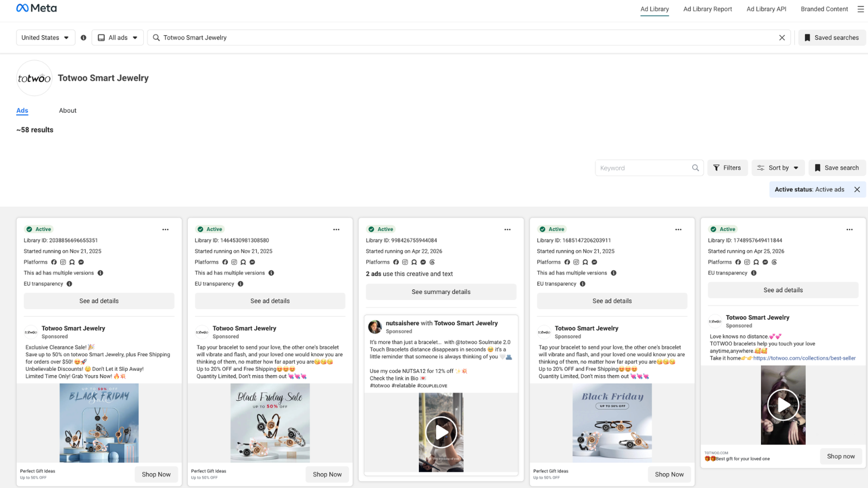Click Shop now on Best gift ad
Image resolution: width=868 pixels, height=488 pixels.
pos(841,457)
